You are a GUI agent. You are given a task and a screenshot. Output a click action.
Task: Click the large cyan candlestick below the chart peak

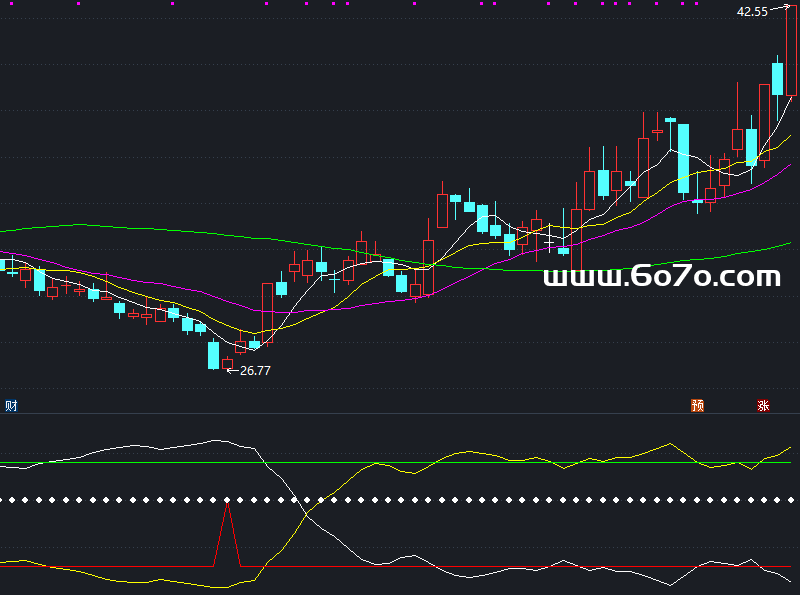(683, 157)
